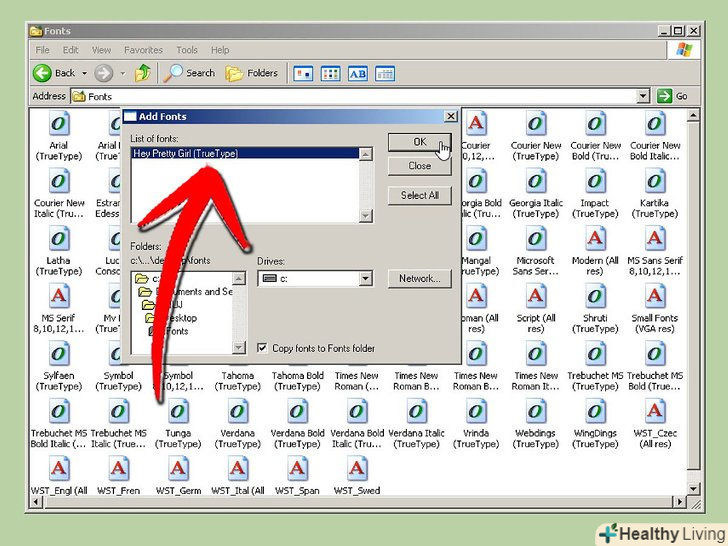Click the Network... button
This screenshot has height=546, width=728.
click(x=419, y=279)
